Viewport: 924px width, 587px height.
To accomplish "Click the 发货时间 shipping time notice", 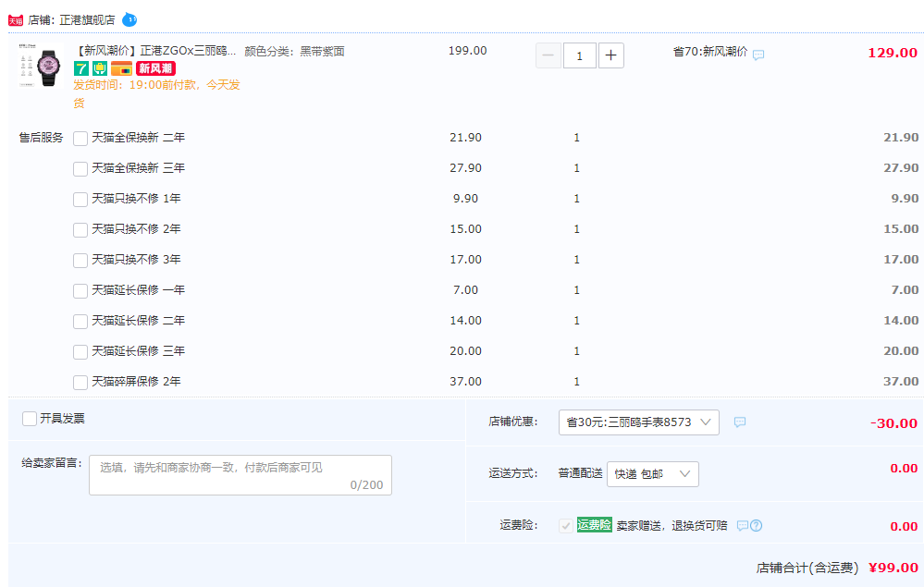I will 156,93.
